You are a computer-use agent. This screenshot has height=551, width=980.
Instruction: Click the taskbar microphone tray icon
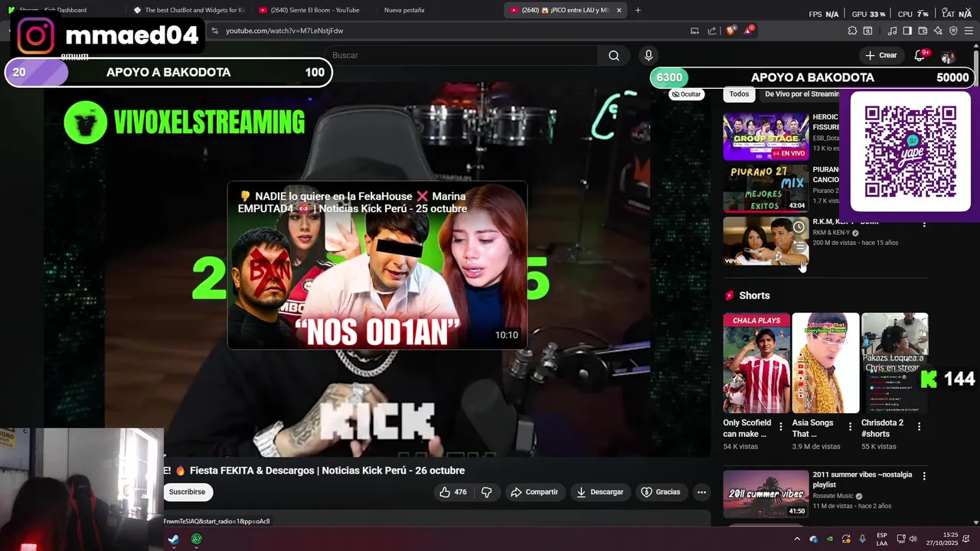point(862,539)
